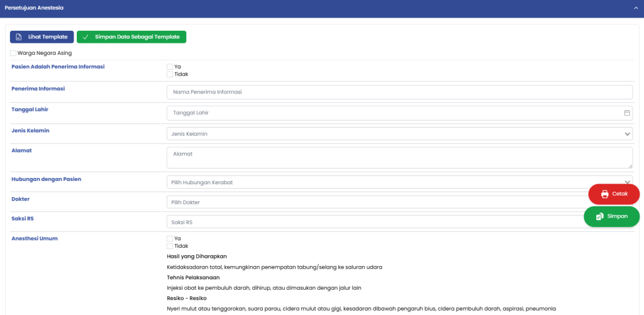Focus the Nama Penerima Informasi field
The width and height of the screenshot is (644, 315).
[x=399, y=92]
